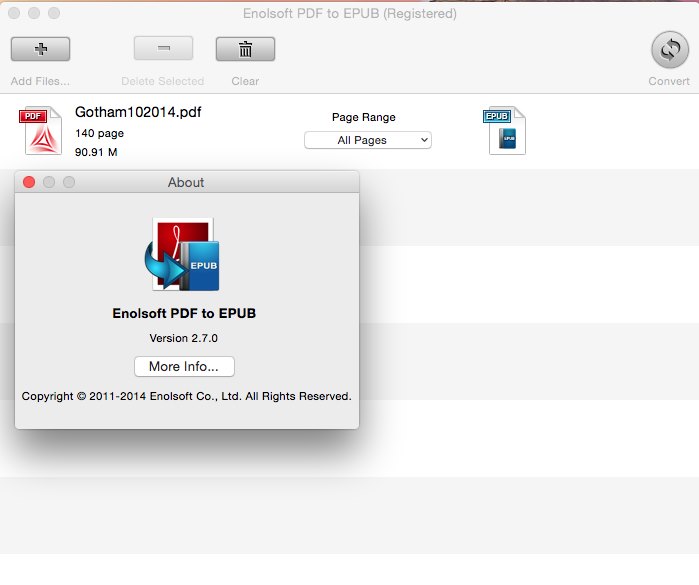Click the Page Range label
This screenshot has width=699, height=585.
tap(364, 117)
